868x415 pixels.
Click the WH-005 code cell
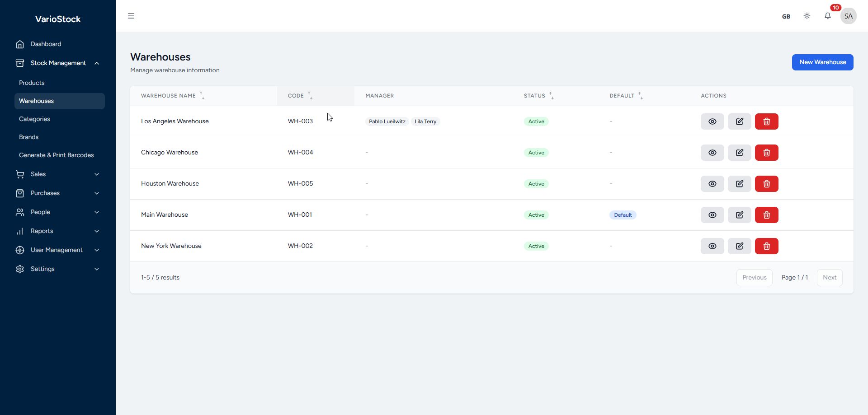(301, 184)
